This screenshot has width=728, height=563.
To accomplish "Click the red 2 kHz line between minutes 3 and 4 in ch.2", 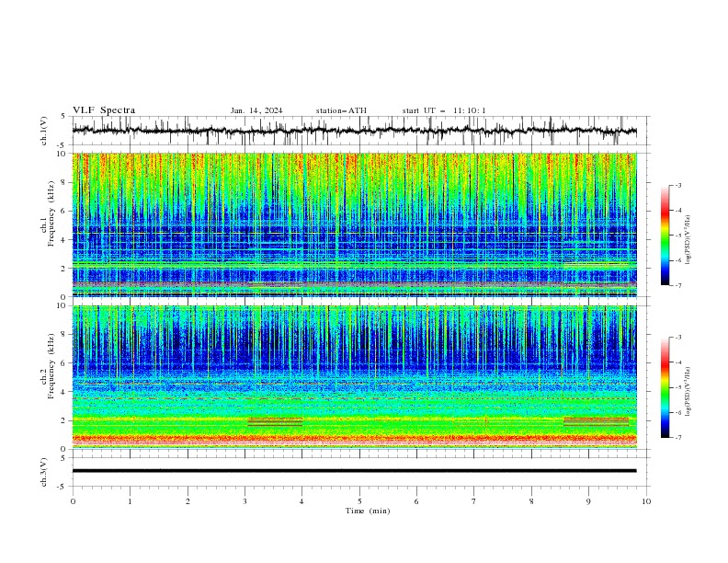I will 275,421.
